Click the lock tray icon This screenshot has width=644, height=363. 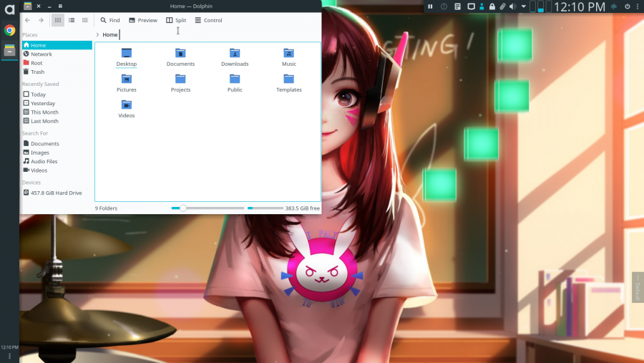tap(492, 6)
